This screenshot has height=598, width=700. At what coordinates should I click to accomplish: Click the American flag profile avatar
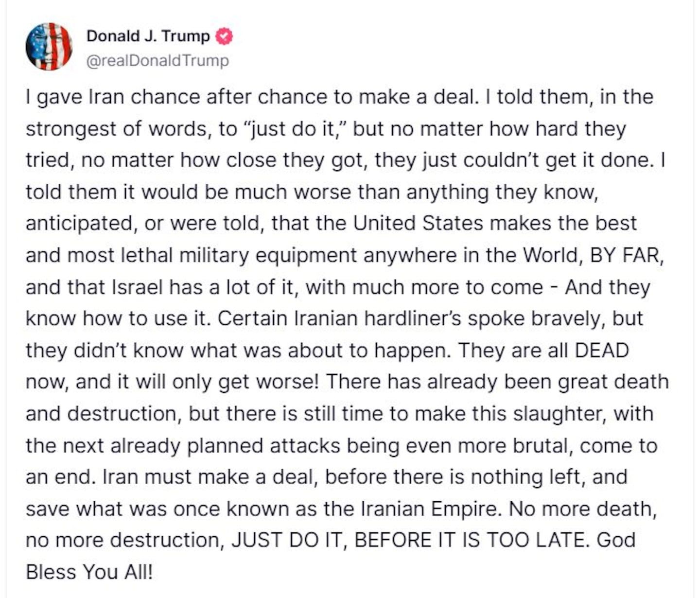click(49, 47)
